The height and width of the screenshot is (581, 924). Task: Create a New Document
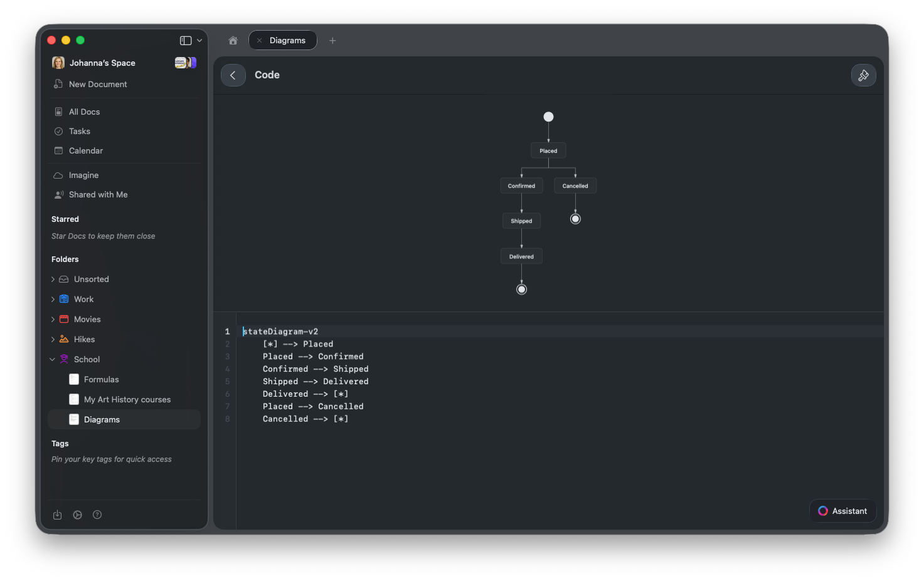pos(98,84)
